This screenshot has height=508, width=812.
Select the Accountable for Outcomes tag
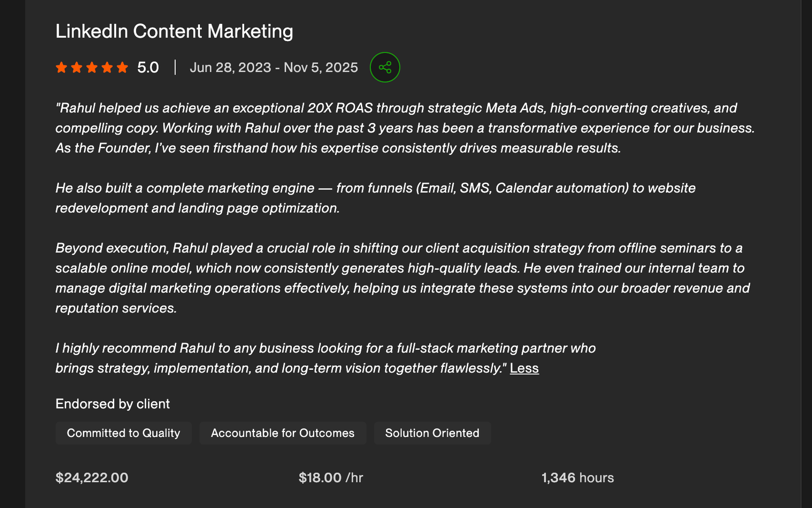[283, 433]
